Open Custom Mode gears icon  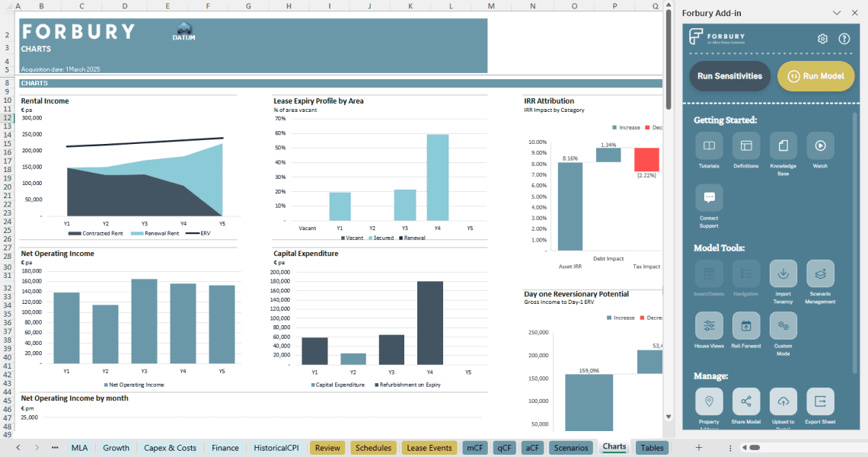(x=783, y=325)
